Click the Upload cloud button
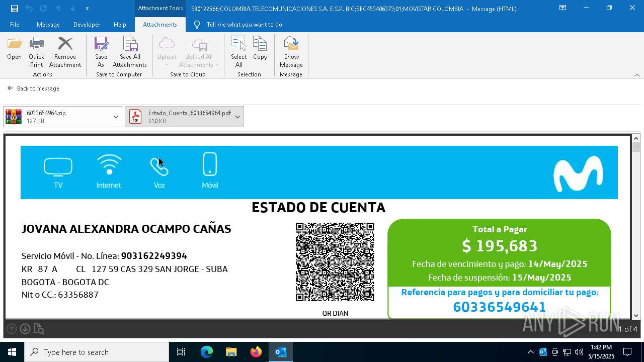The width and height of the screenshot is (644, 362). 167,52
